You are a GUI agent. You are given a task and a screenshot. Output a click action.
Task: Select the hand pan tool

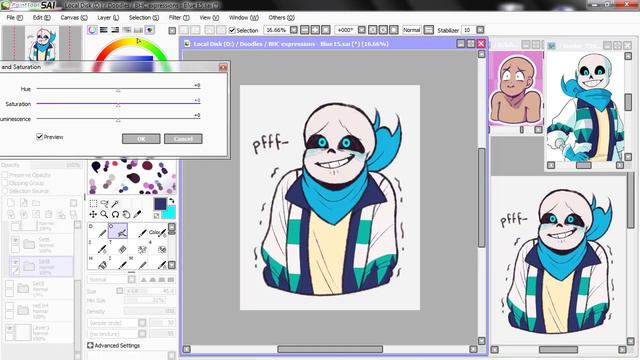(127, 214)
